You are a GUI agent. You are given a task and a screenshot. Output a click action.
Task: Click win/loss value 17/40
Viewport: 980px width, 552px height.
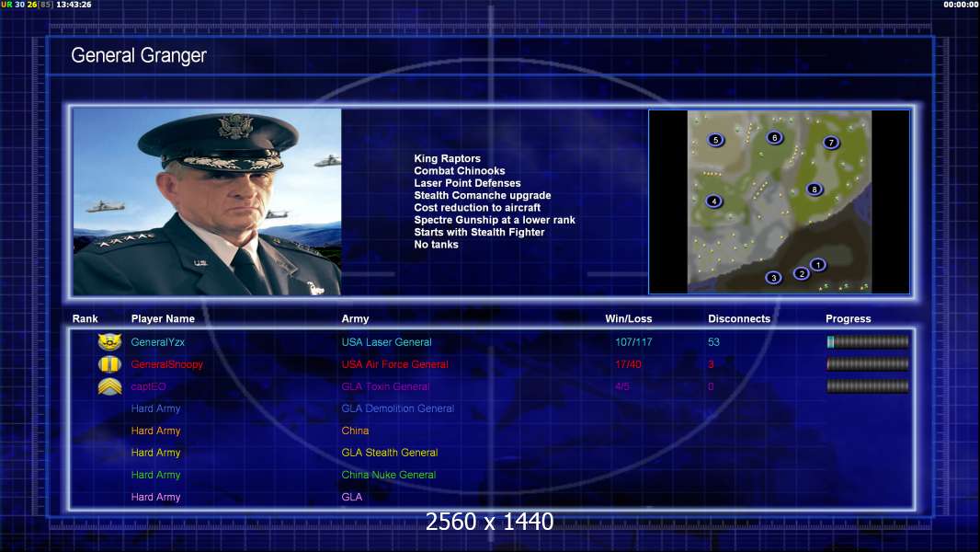pyautogui.click(x=628, y=364)
